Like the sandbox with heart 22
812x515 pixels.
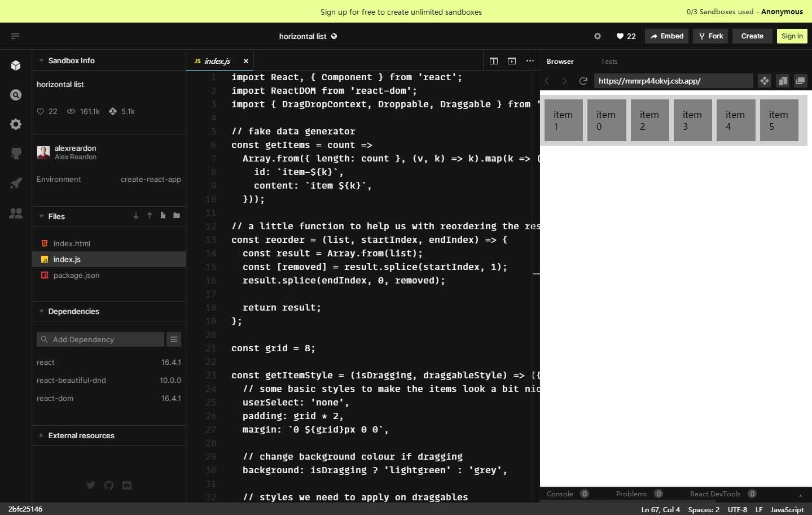626,36
